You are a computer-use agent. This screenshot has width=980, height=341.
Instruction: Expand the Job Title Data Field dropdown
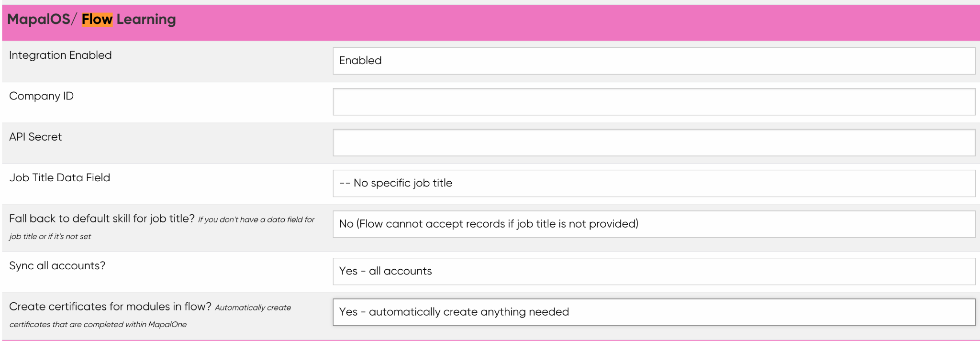[654, 183]
